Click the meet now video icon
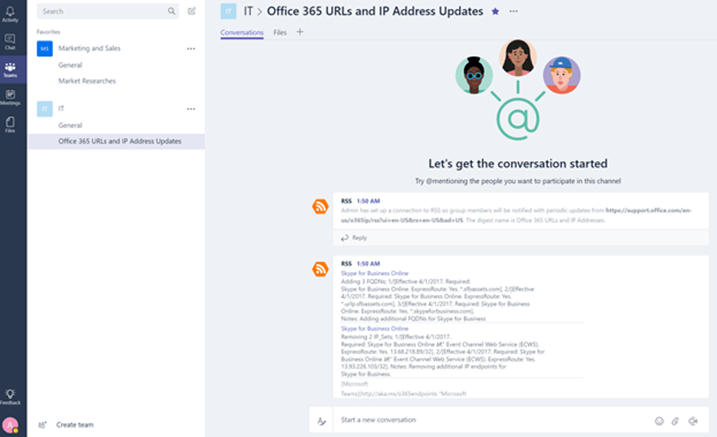 [x=693, y=421]
